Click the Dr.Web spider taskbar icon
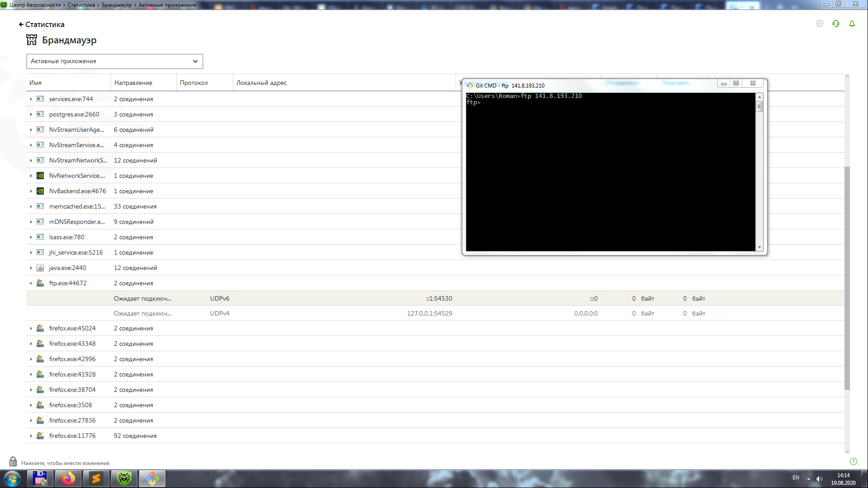 pos(124,479)
